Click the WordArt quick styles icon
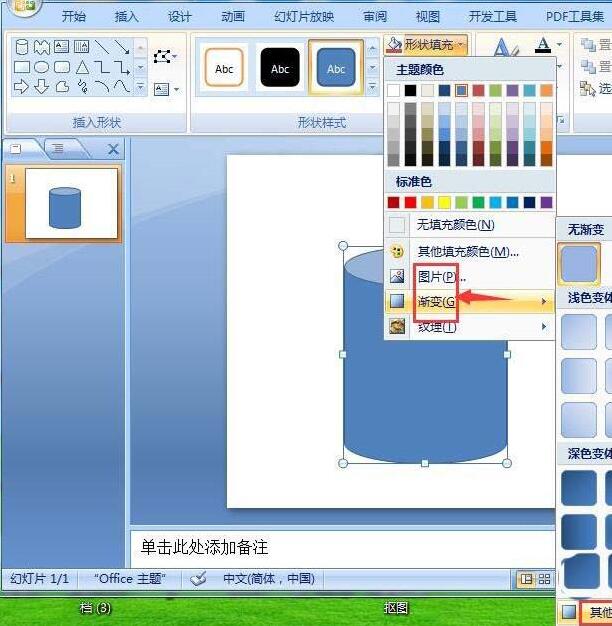The width and height of the screenshot is (612, 626). click(x=505, y=48)
